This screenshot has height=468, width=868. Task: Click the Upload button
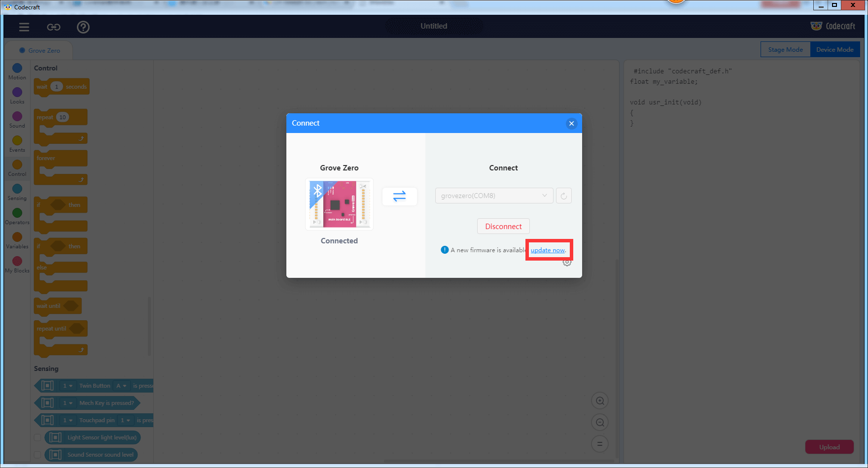830,447
